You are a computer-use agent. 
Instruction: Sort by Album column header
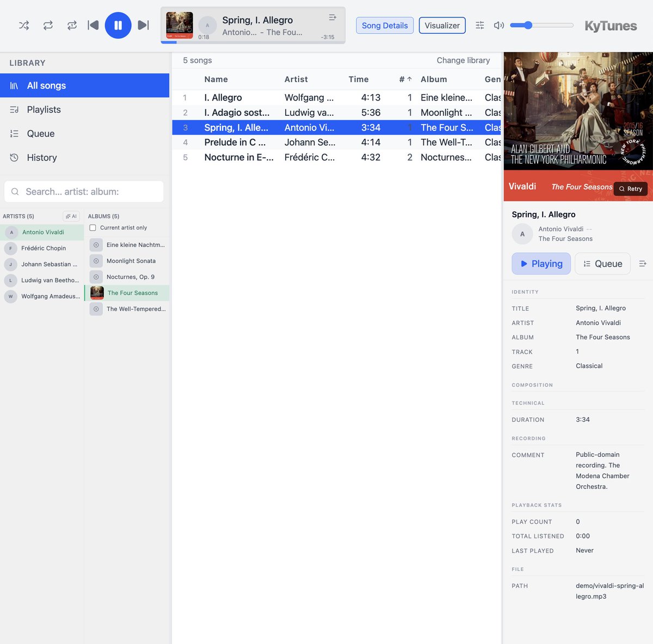coord(434,79)
